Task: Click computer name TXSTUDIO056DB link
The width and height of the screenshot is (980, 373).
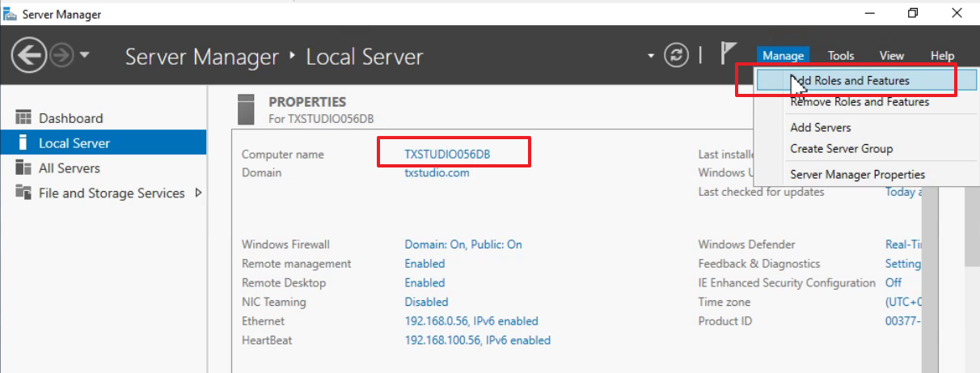Action: (447, 154)
